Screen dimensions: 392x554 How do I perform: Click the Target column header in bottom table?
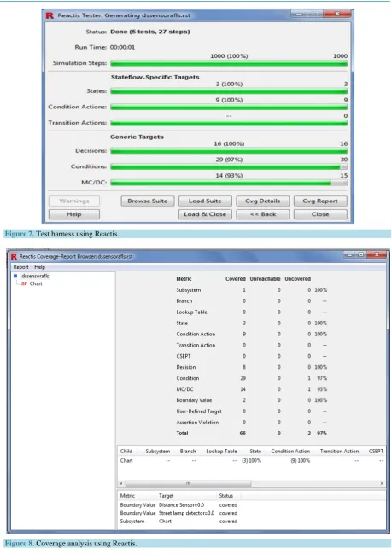coord(167,496)
